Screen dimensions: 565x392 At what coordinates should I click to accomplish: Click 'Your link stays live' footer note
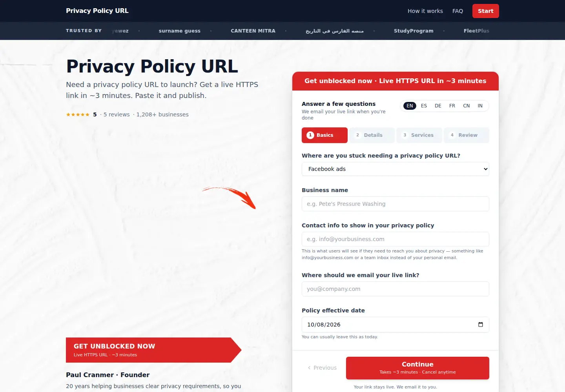[395, 387]
